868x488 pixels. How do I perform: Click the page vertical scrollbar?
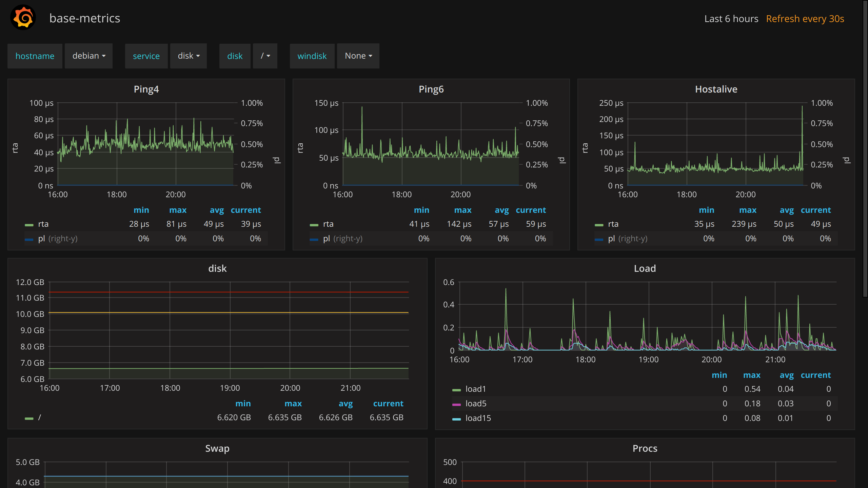[865, 149]
